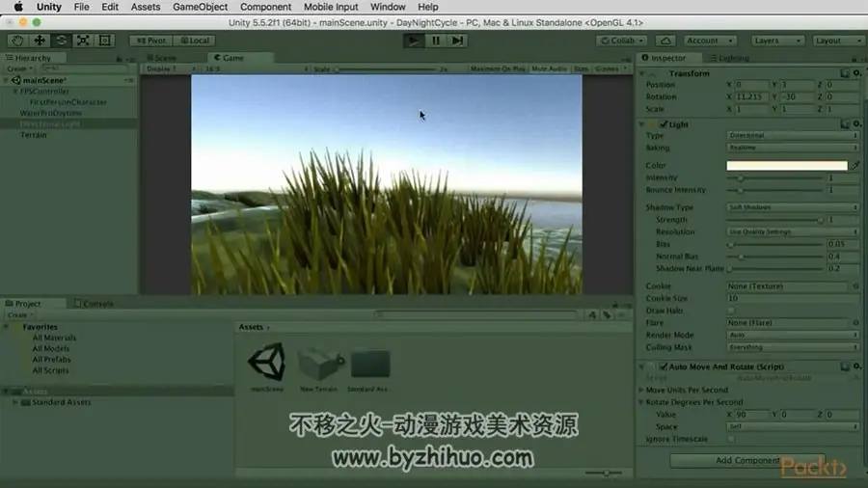Select the Hand tool
The image size is (868, 488).
17,41
